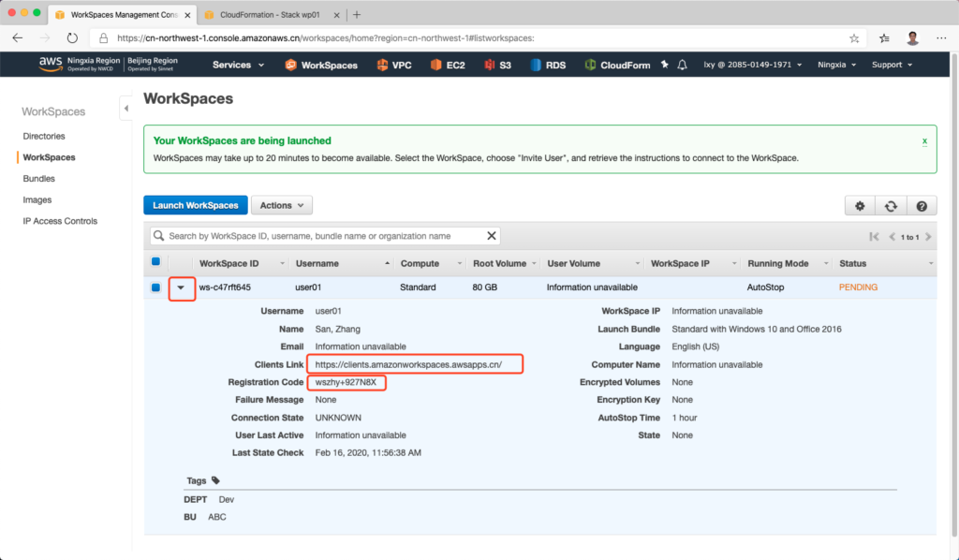The image size is (959, 560).
Task: Go to Directories in the sidebar
Action: 44,136
